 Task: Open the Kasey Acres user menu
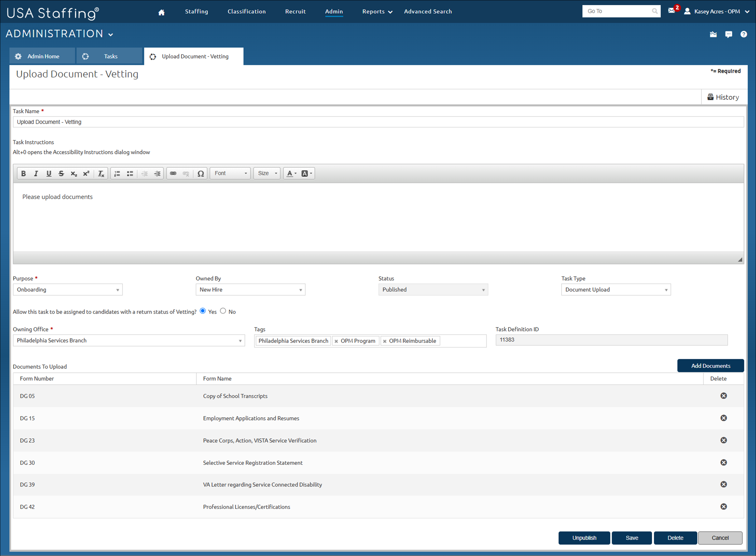point(717,11)
